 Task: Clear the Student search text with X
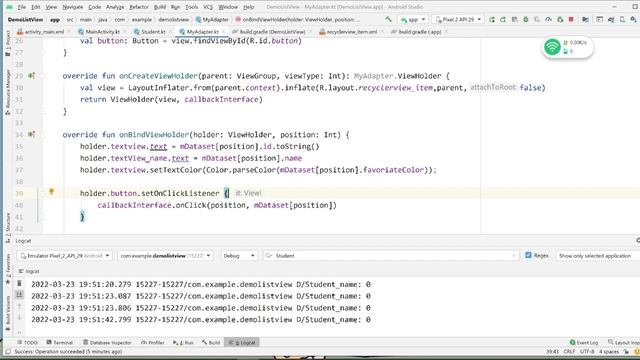click(x=513, y=256)
